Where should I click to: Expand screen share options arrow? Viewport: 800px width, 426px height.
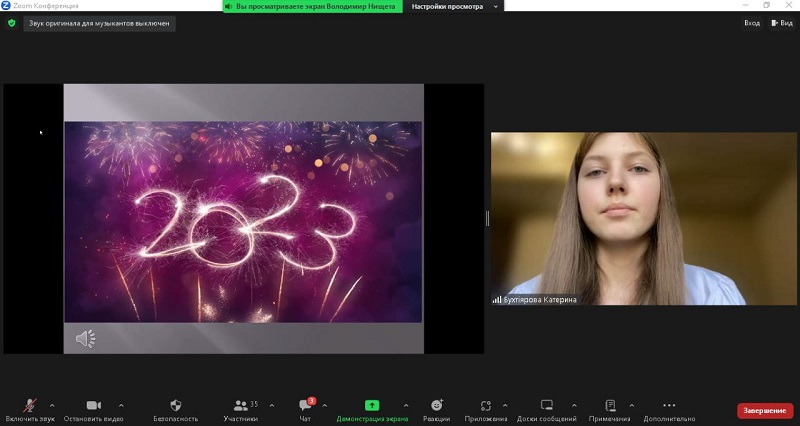tap(406, 406)
